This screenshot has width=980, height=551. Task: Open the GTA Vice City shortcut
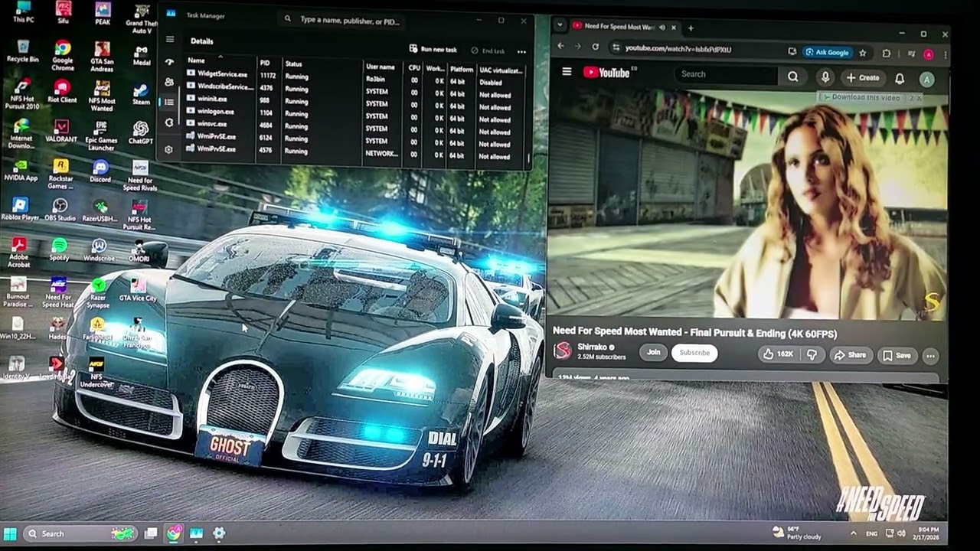(138, 290)
